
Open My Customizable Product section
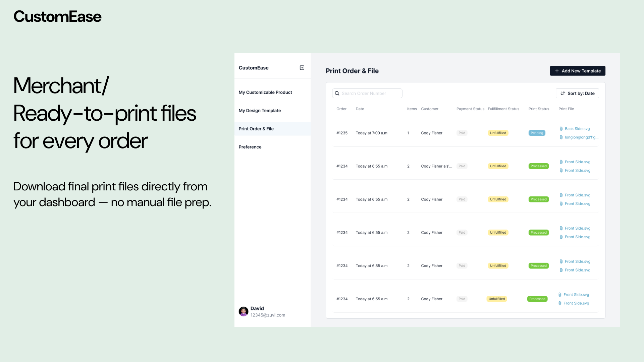click(265, 92)
